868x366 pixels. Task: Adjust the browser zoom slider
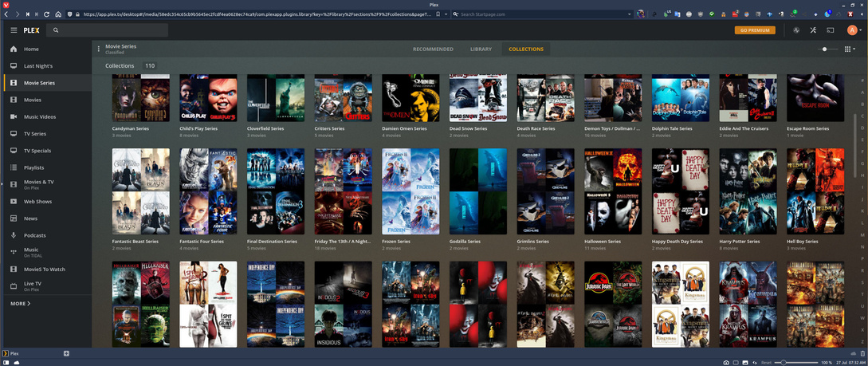(795, 362)
